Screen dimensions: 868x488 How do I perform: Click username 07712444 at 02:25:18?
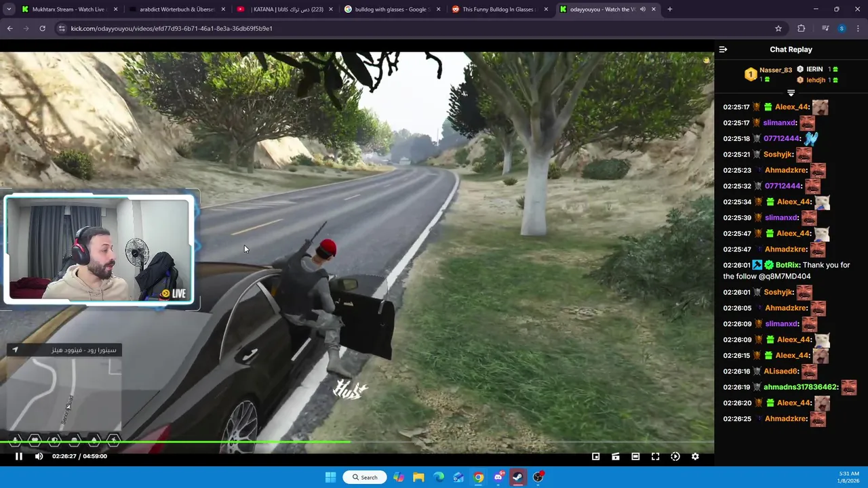(782, 138)
